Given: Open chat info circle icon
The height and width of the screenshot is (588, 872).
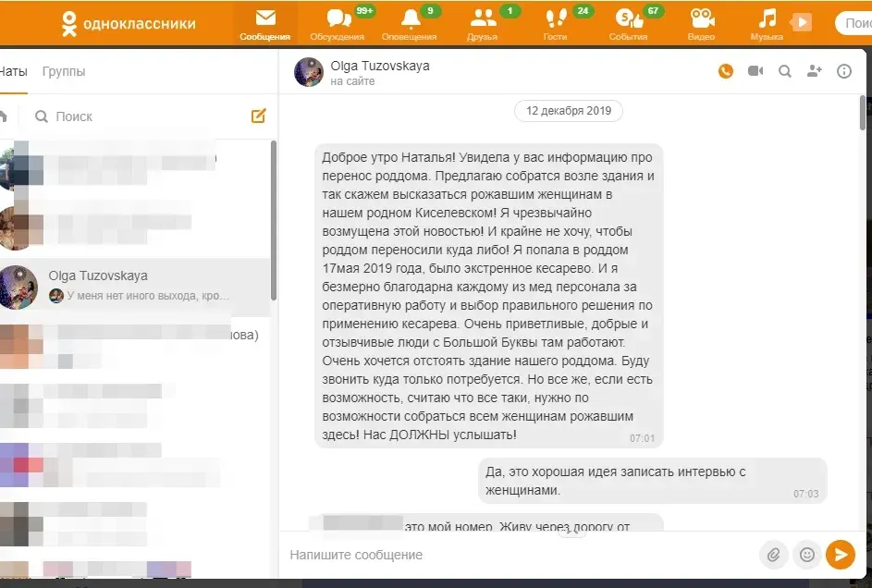Looking at the screenshot, I should pos(844,71).
